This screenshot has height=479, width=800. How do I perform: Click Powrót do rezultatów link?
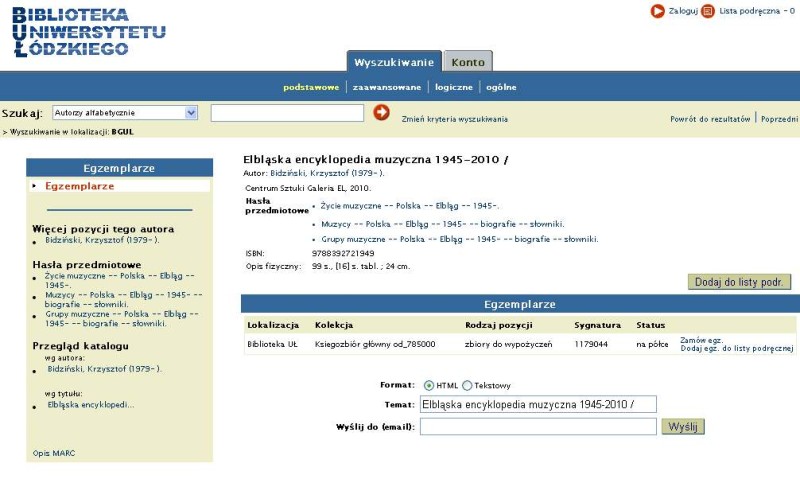(x=710, y=119)
